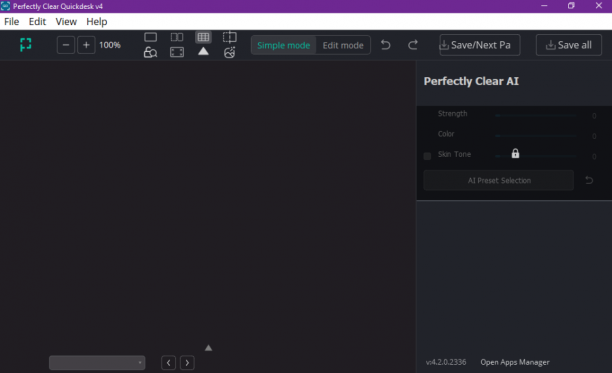The height and width of the screenshot is (373, 612).
Task: Click the Skin Tone lock icon
Action: click(x=516, y=153)
